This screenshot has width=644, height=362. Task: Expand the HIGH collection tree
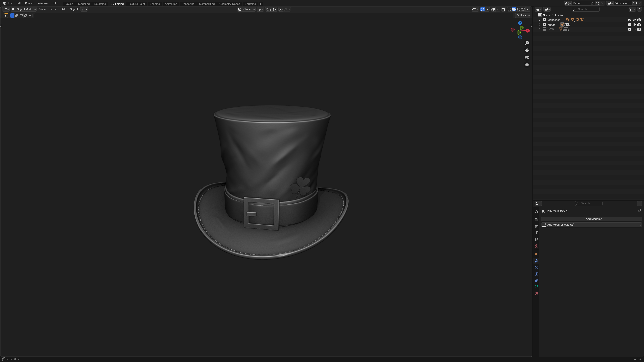click(540, 25)
